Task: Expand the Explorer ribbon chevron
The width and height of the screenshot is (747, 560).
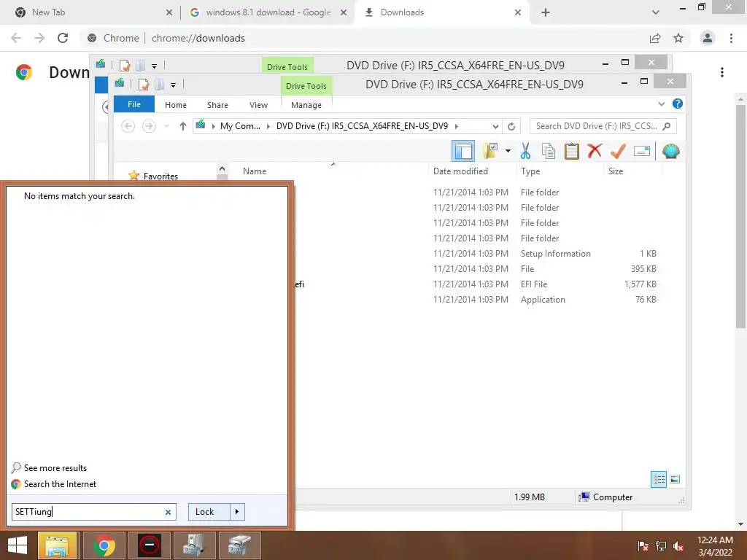Action: pos(661,104)
